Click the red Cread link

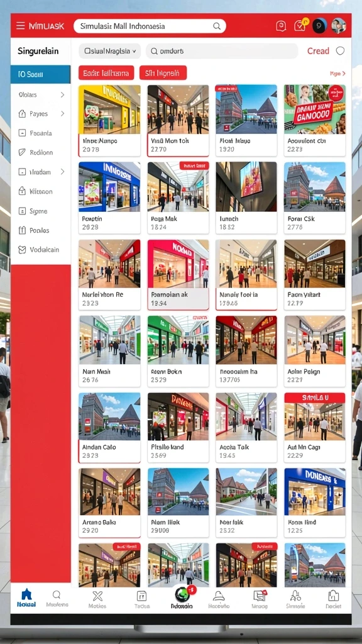318,51
